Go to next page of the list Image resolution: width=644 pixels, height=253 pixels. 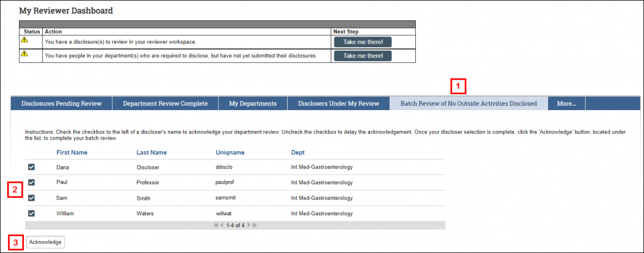249,225
